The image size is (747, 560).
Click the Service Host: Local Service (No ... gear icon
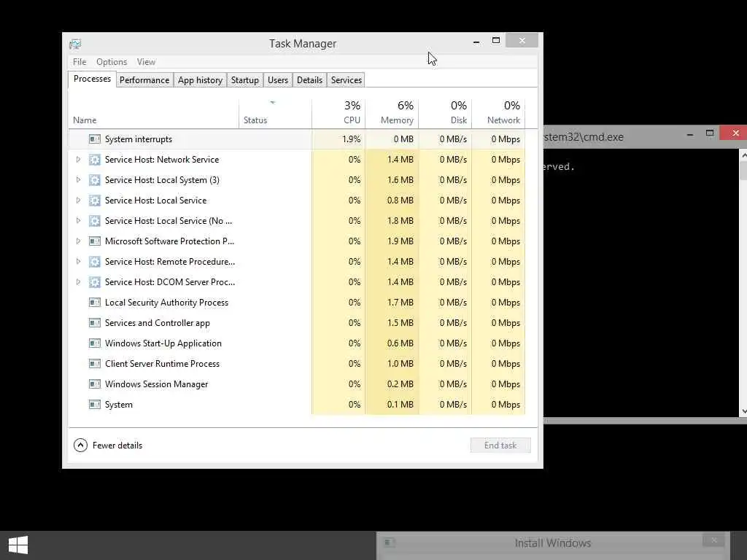95,221
